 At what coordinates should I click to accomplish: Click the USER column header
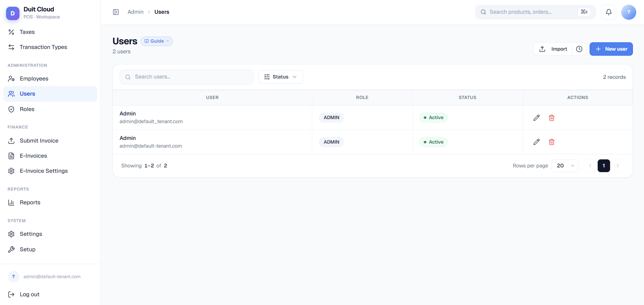tap(212, 98)
